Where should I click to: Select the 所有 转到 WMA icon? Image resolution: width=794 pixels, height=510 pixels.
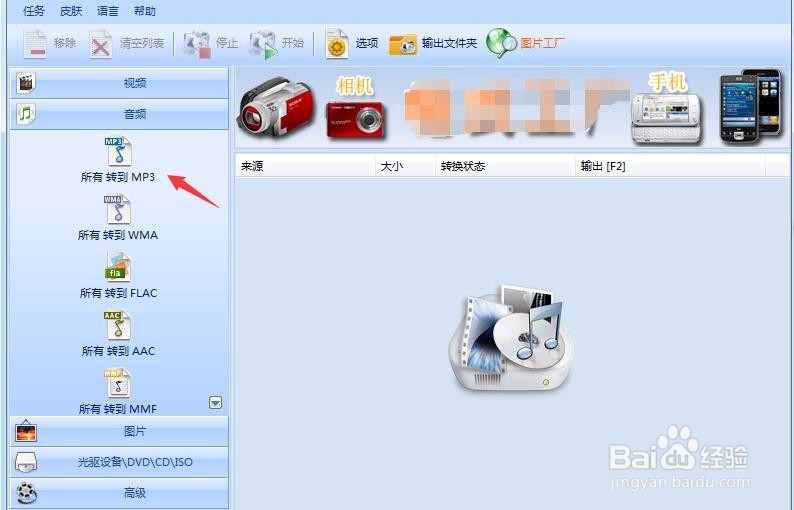click(x=118, y=209)
